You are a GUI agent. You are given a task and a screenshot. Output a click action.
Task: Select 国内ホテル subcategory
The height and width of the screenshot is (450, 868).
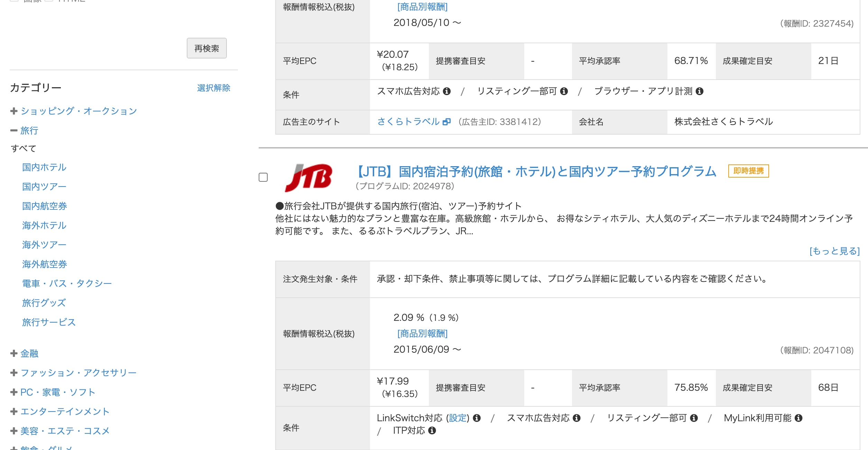point(44,167)
